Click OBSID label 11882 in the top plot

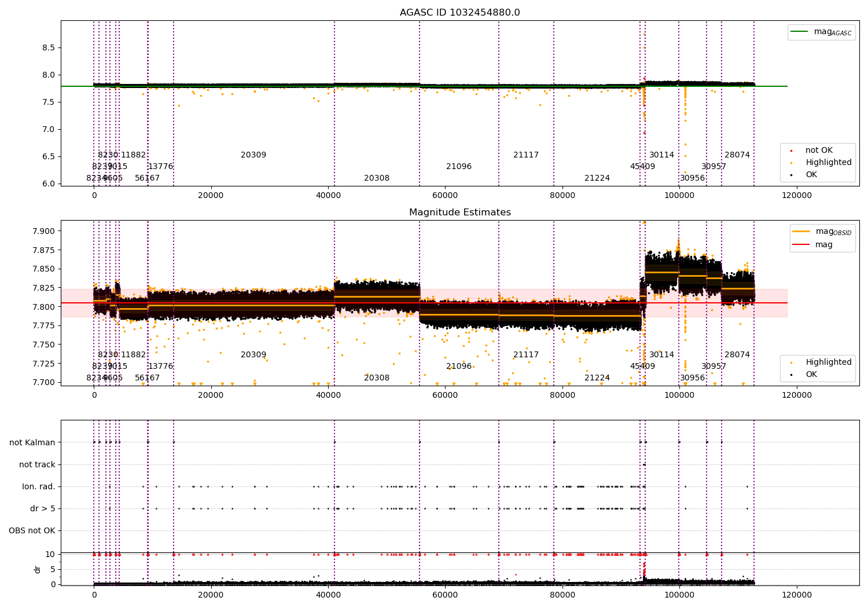tap(134, 155)
